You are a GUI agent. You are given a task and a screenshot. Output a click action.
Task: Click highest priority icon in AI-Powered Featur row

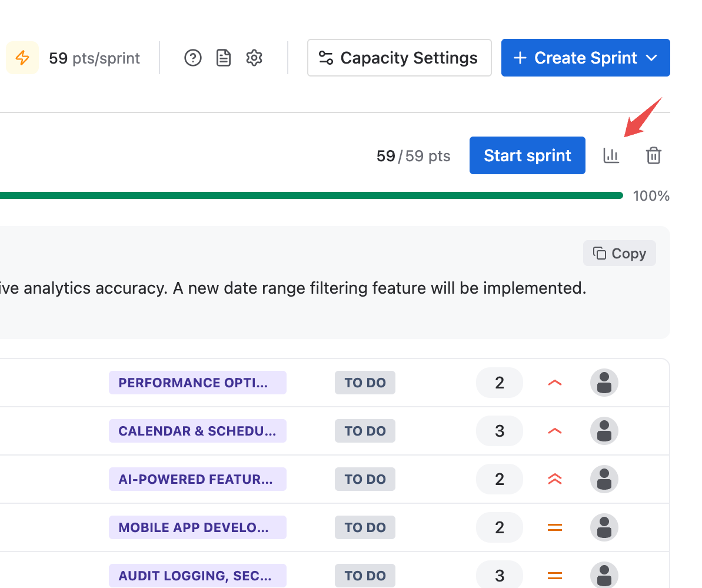(x=555, y=479)
